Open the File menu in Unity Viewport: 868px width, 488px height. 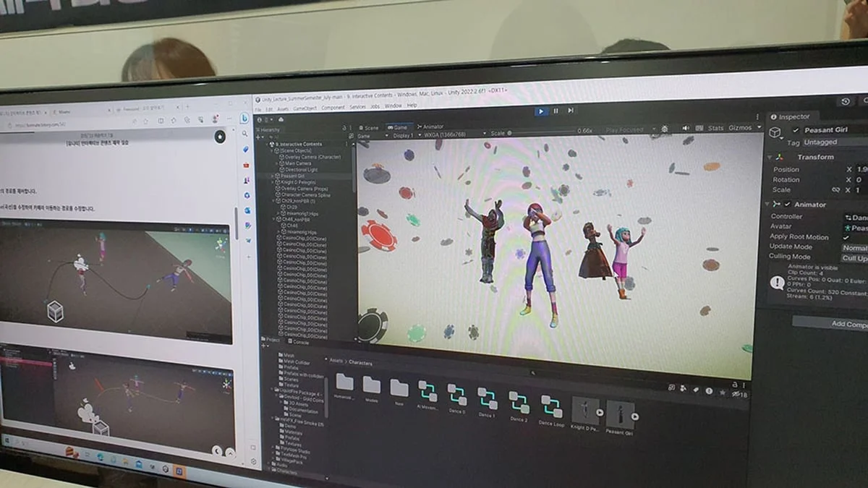click(258, 109)
